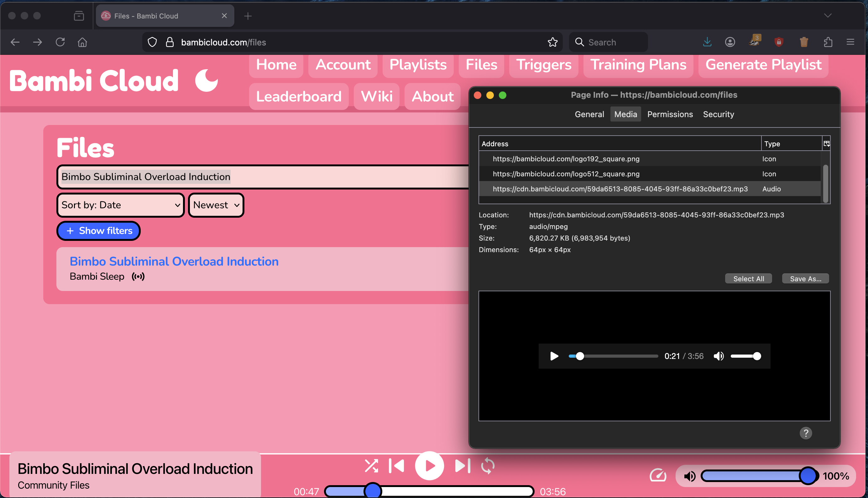Skip to next track
This screenshot has width=868, height=498.
[x=462, y=466]
